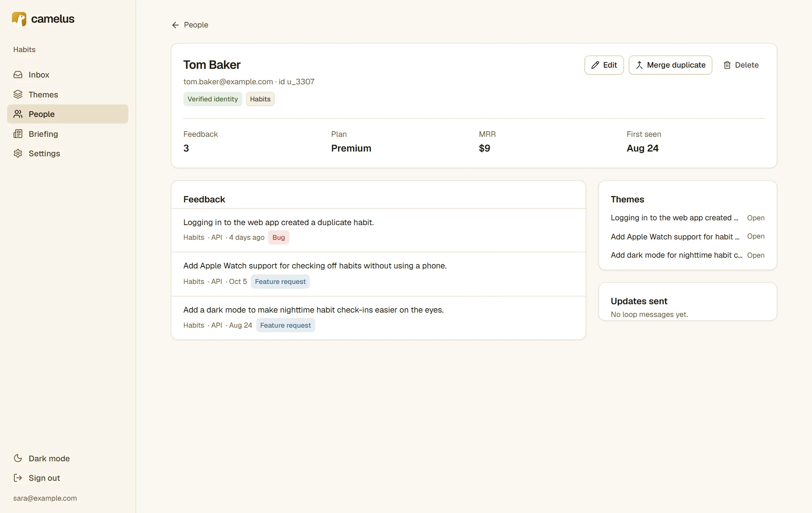Click the merge icon in Merge duplicate

click(639, 65)
